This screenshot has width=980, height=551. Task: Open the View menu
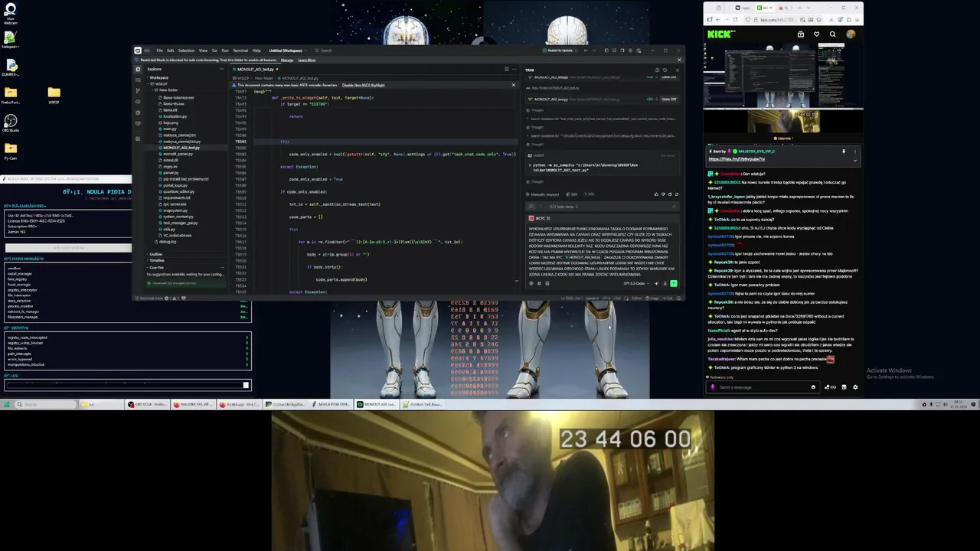203,51
